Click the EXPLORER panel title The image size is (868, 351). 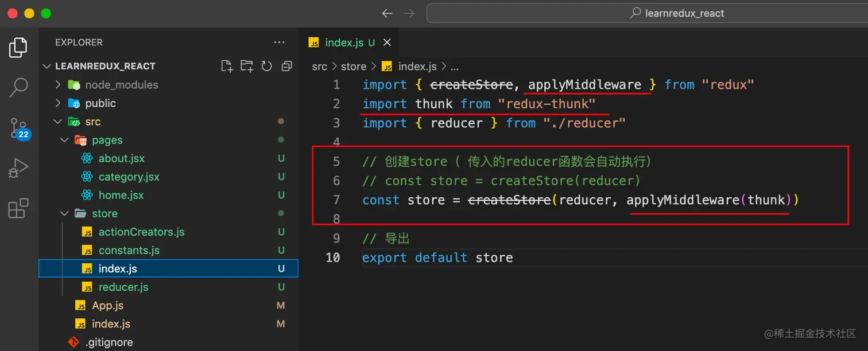(79, 42)
